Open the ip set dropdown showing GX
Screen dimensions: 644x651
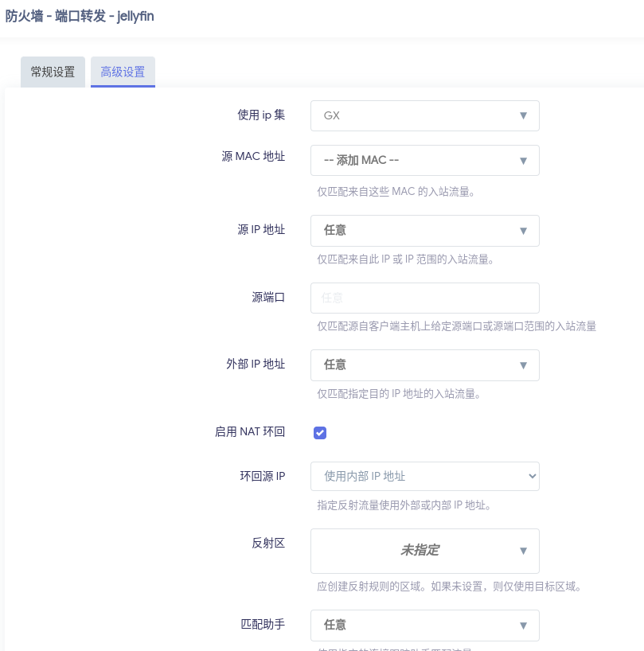click(x=414, y=115)
